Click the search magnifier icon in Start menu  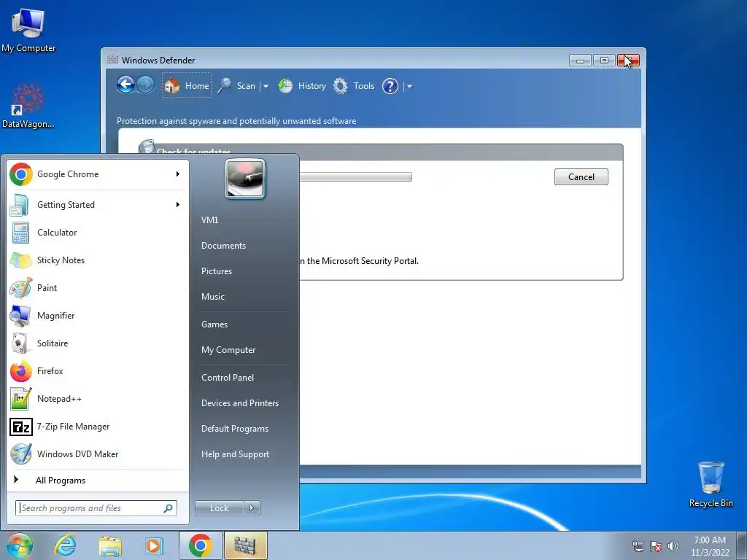click(x=169, y=508)
